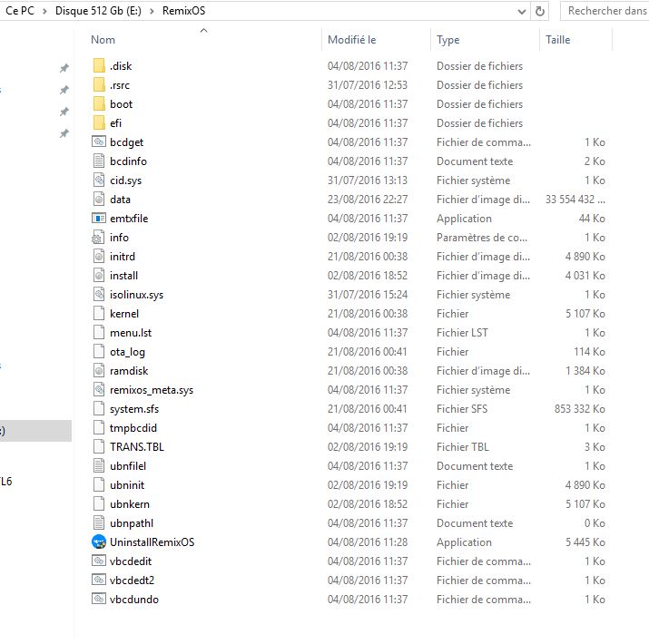Select the boot folder icon
The width and height of the screenshot is (649, 644).
click(99, 103)
